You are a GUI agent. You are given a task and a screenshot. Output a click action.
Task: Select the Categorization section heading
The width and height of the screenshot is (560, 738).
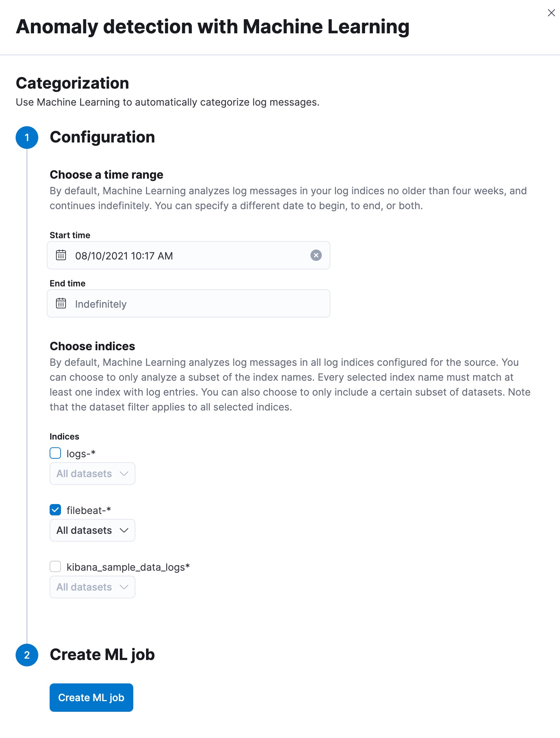click(72, 83)
